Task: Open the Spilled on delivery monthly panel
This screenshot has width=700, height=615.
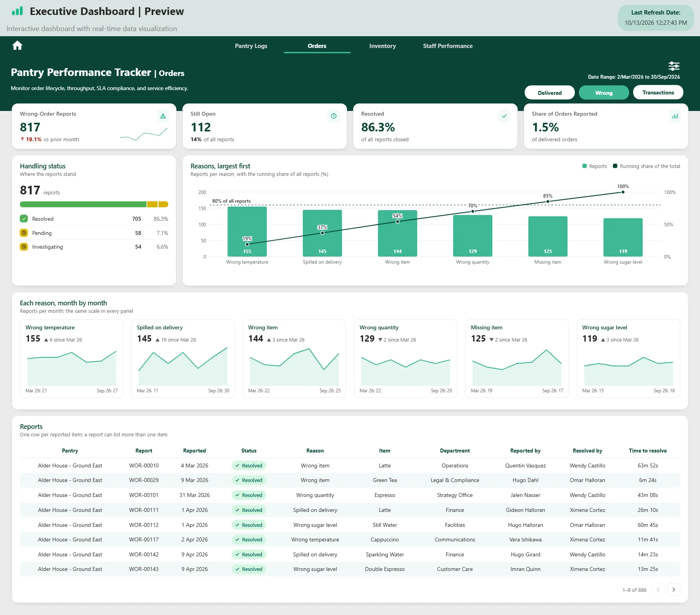Action: (183, 358)
